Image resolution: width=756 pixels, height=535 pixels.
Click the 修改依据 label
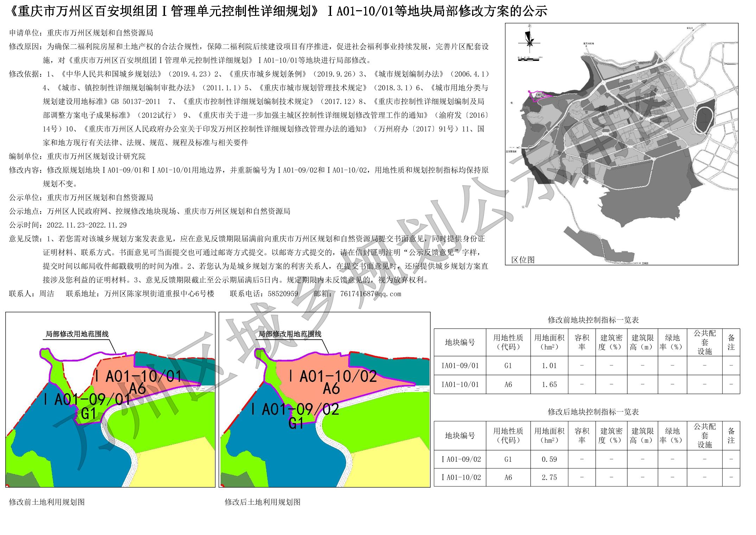(x=26, y=74)
